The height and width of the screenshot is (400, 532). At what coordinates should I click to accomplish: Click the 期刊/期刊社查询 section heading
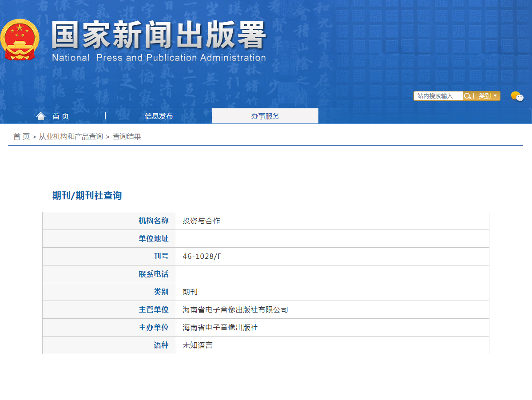(87, 195)
